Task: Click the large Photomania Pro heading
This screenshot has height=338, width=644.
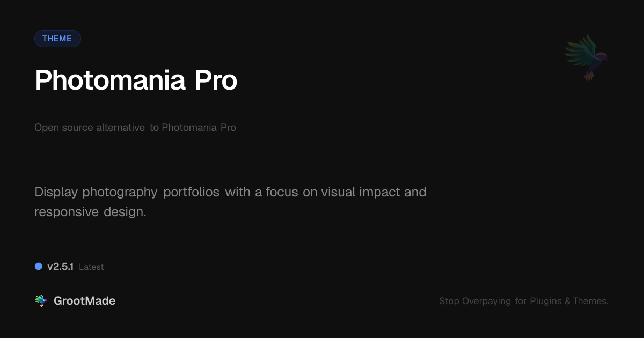Action: tap(136, 80)
